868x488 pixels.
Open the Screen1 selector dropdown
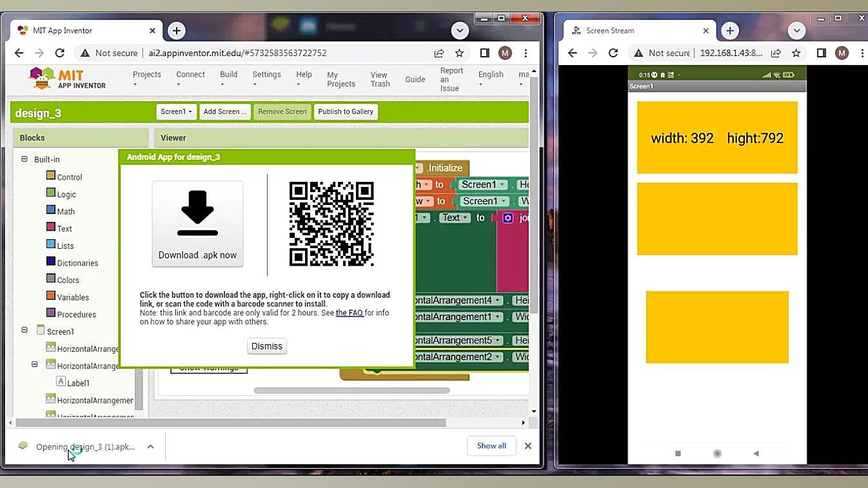(177, 112)
